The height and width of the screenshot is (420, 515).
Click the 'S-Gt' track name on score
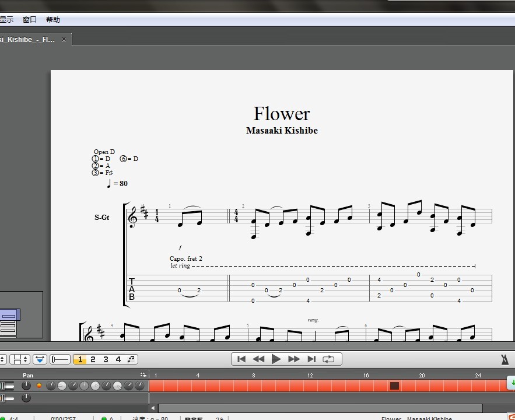(102, 218)
